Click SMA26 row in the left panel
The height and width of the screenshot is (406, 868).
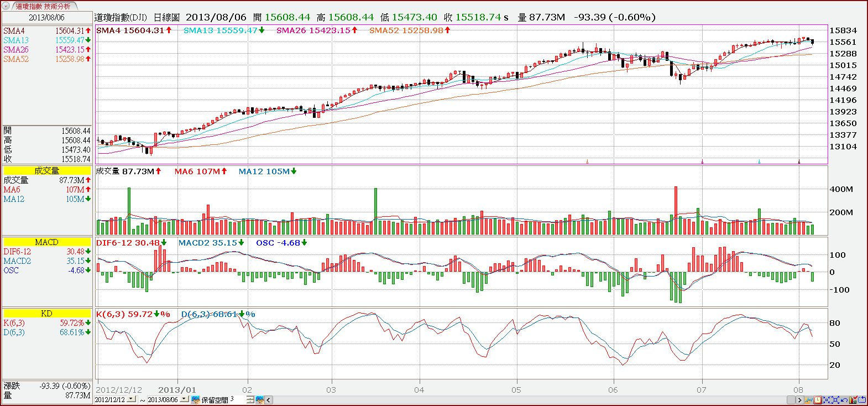pyautogui.click(x=46, y=50)
